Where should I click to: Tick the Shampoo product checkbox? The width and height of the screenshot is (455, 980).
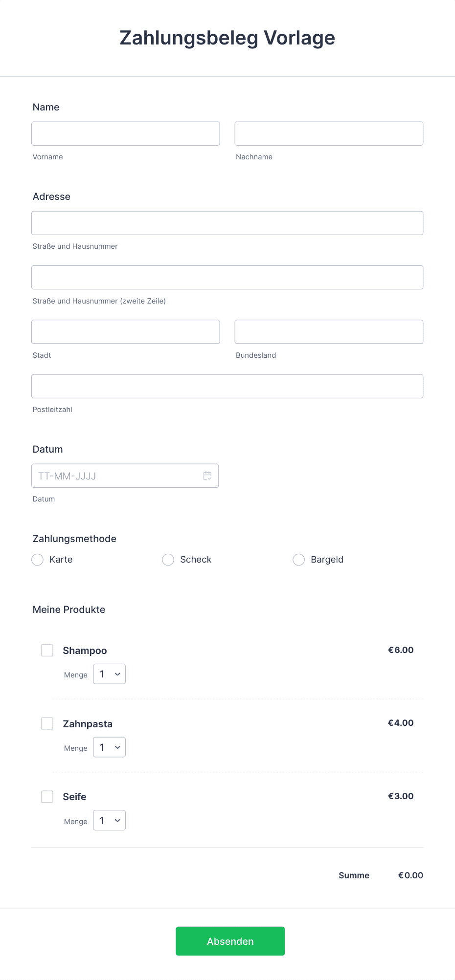coord(47,651)
